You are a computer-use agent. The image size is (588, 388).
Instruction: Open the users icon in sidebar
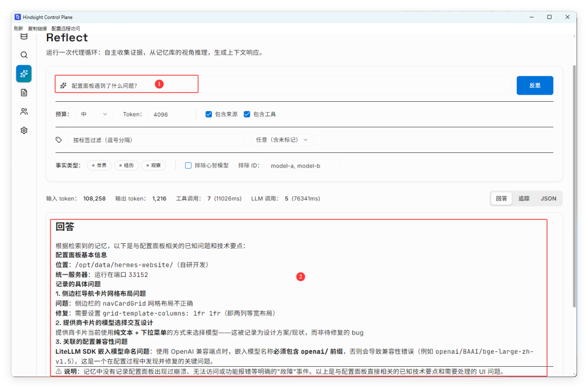pos(24,112)
